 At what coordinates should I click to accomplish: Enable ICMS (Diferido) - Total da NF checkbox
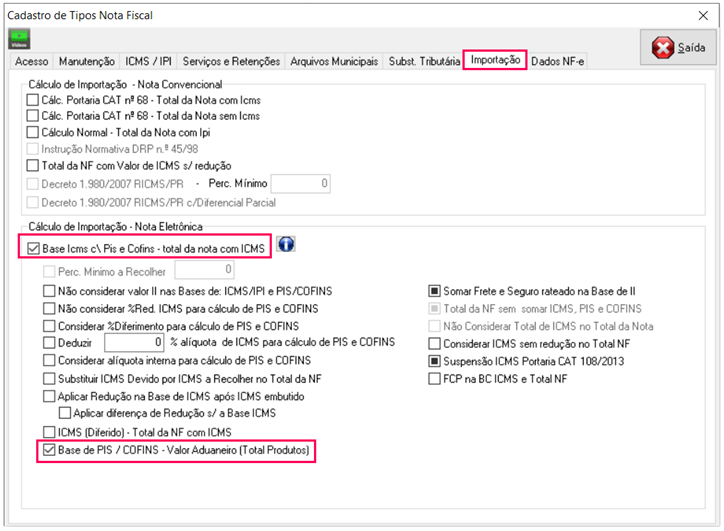pos(49,432)
